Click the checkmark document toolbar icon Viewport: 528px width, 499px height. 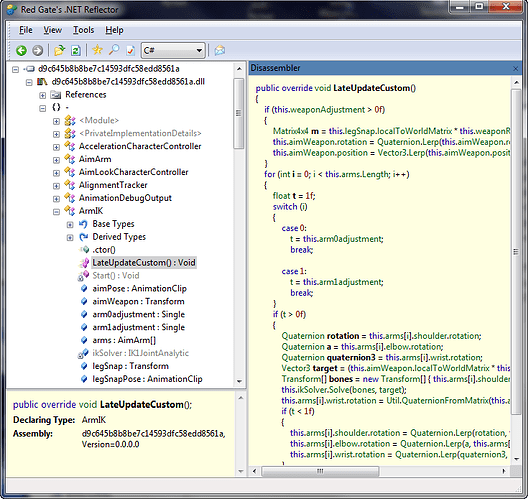[130, 51]
